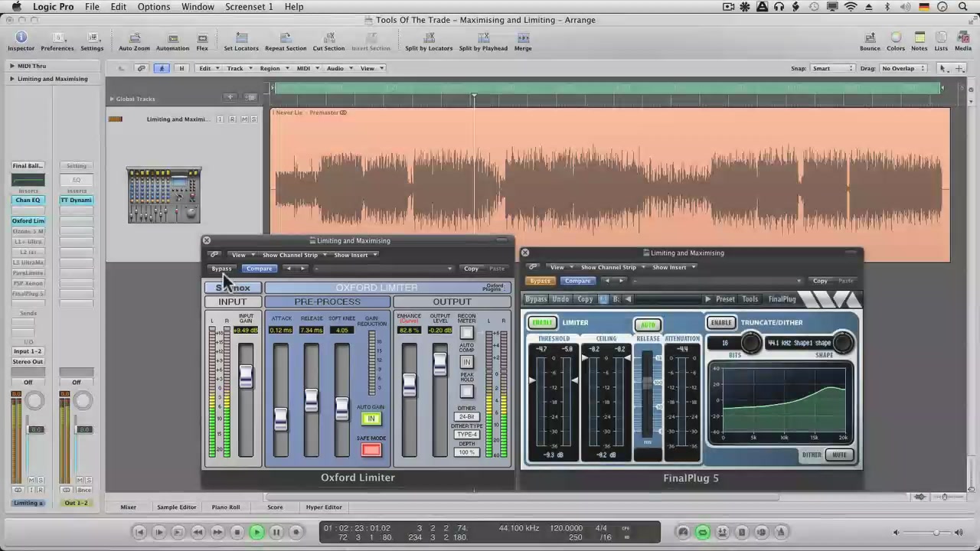
Task: Open the Screenset 1 menu
Action: tap(249, 7)
